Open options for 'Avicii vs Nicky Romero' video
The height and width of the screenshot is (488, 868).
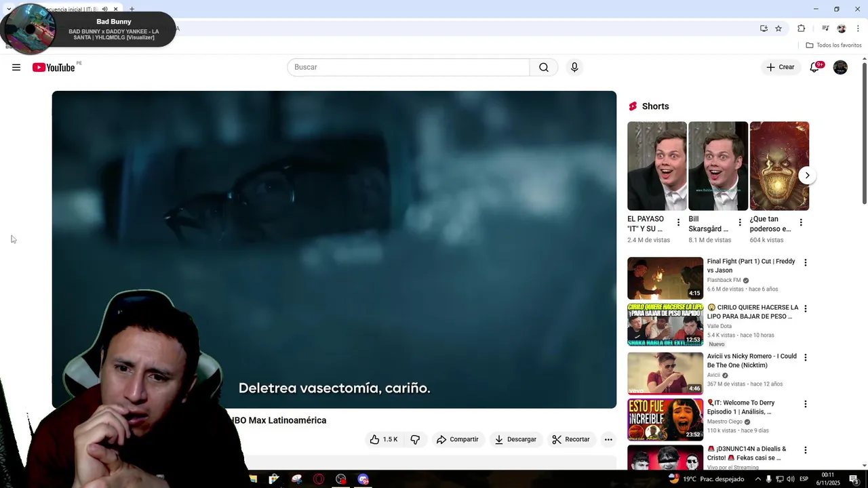806,357
